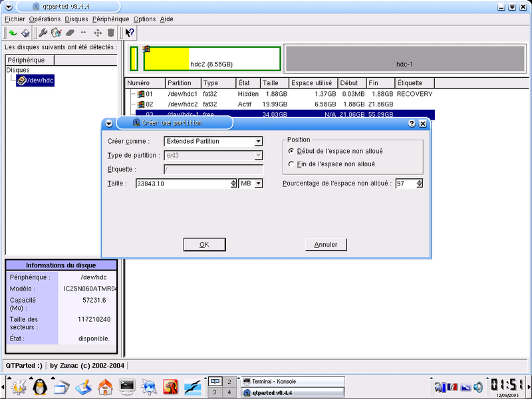
Task: Click the Périphérique column header in device list
Action: tap(30, 60)
